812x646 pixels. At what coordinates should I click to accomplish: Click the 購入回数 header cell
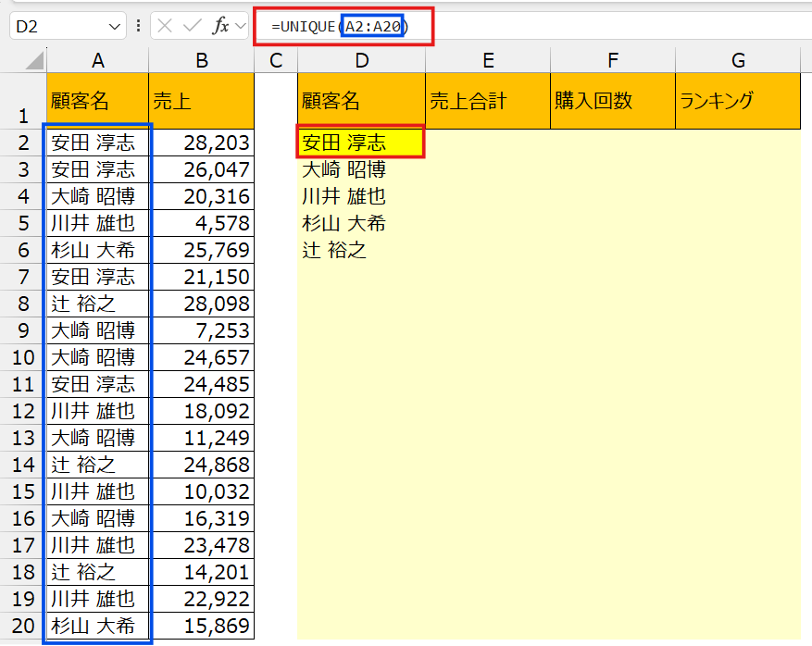(x=613, y=101)
